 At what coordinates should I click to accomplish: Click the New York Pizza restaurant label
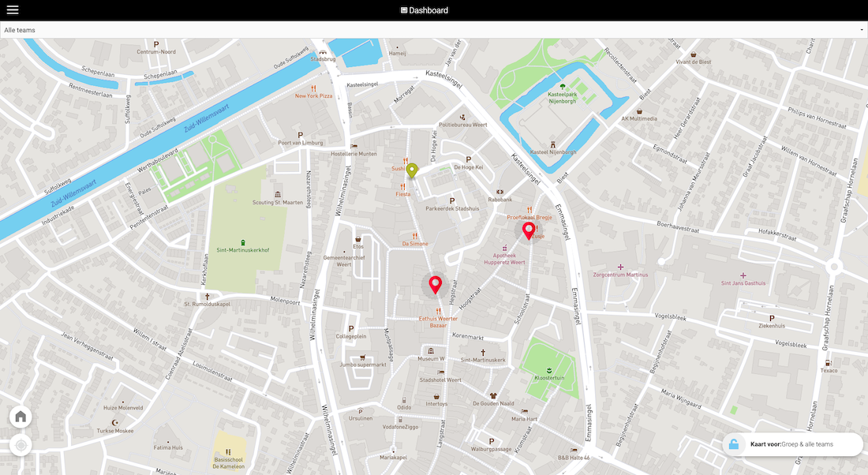pos(313,96)
